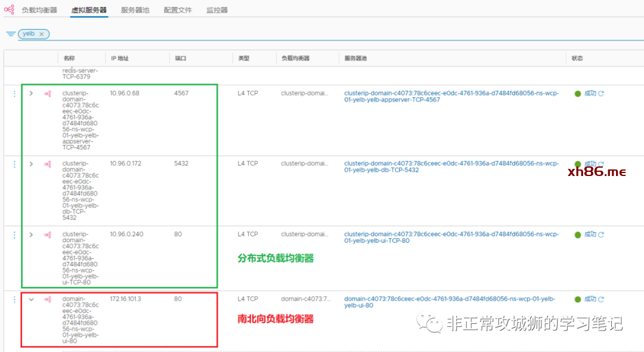Open actions menu for 10.96.0.172 row
Viewport: 644px width, 352px height.
(x=14, y=164)
